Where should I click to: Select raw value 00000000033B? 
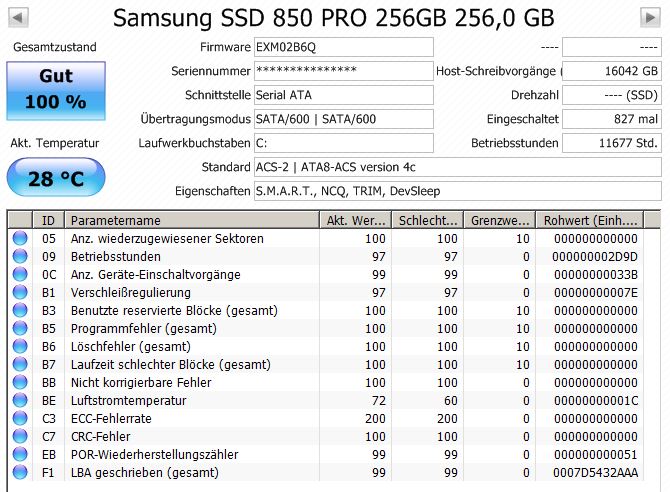pyautogui.click(x=596, y=274)
